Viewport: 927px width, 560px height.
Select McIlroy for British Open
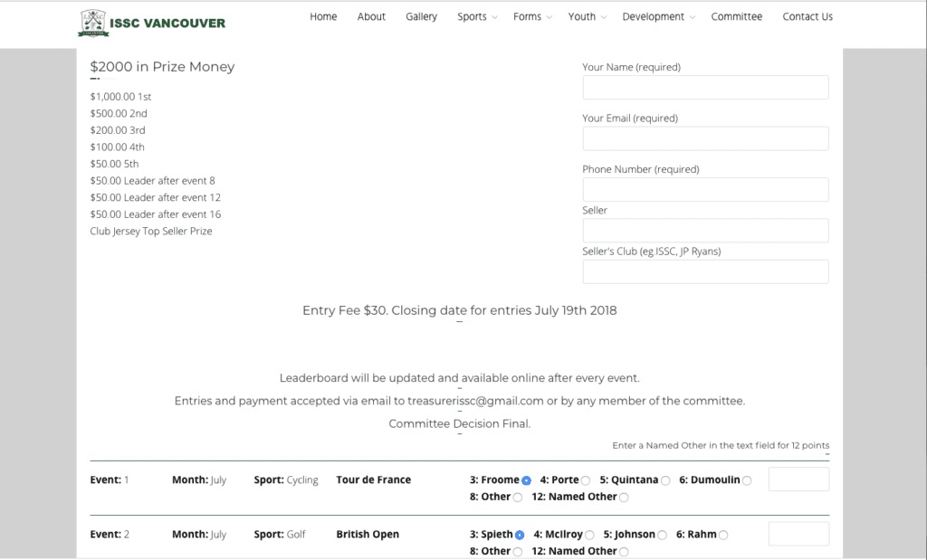[589, 536]
